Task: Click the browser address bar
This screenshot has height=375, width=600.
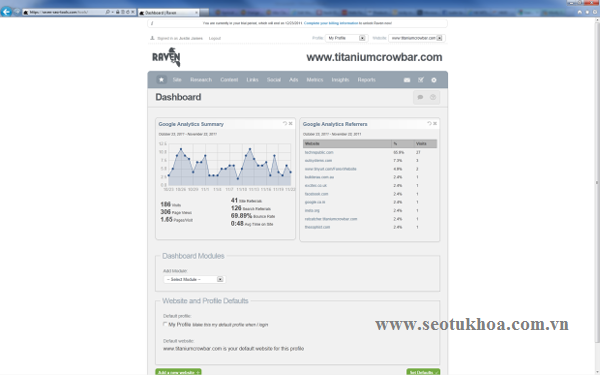Action: pyautogui.click(x=64, y=12)
